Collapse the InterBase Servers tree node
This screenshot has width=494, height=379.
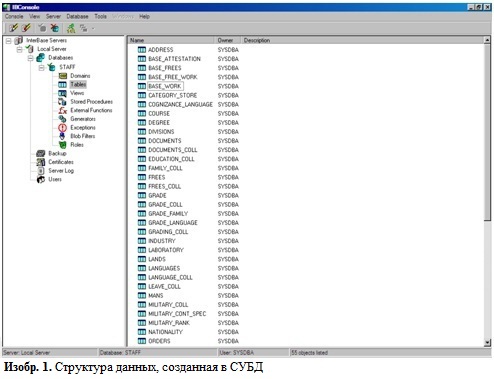8,41
